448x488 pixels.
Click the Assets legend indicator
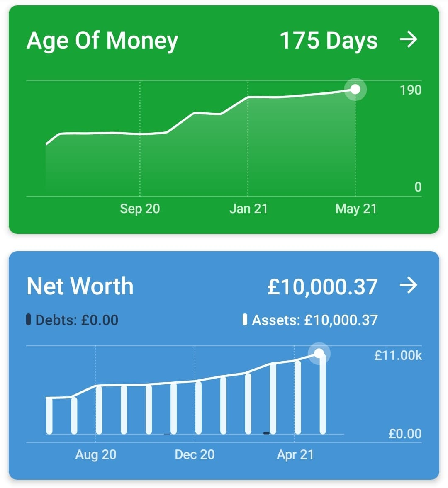tap(245, 320)
